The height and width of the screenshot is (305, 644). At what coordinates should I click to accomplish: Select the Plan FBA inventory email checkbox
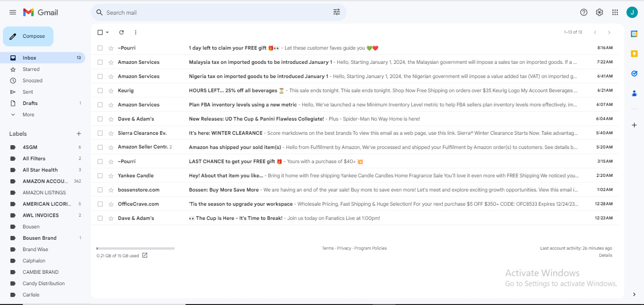pos(100,105)
